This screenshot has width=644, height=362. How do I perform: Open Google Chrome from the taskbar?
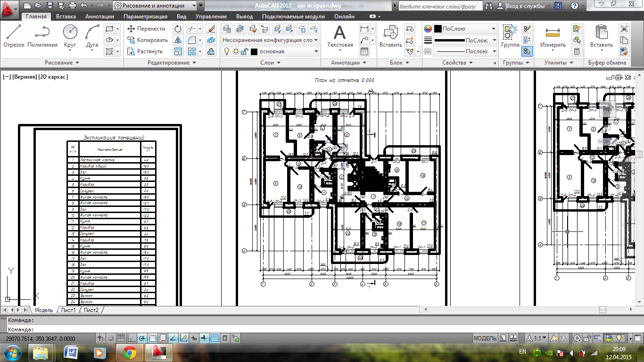tap(130, 352)
